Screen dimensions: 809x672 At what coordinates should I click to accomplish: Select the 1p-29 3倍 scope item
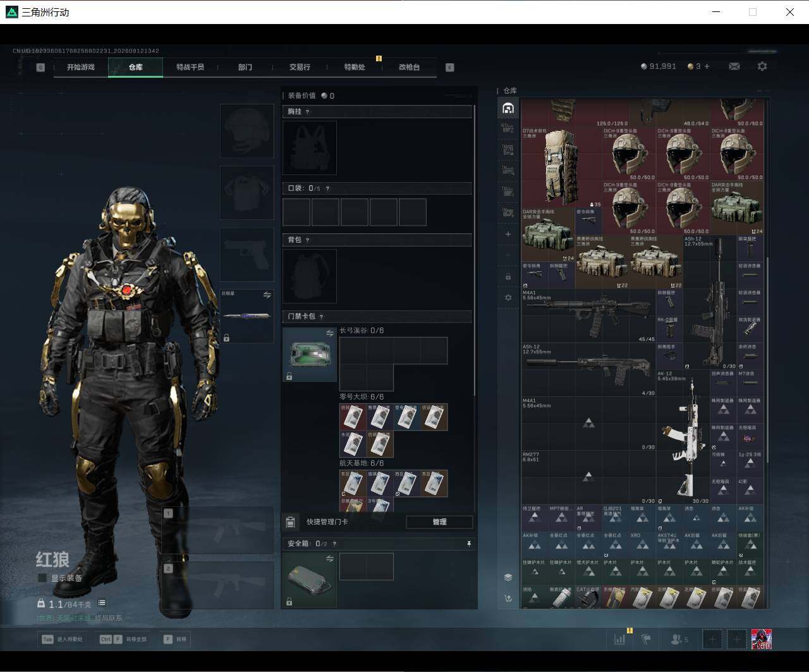[750, 464]
